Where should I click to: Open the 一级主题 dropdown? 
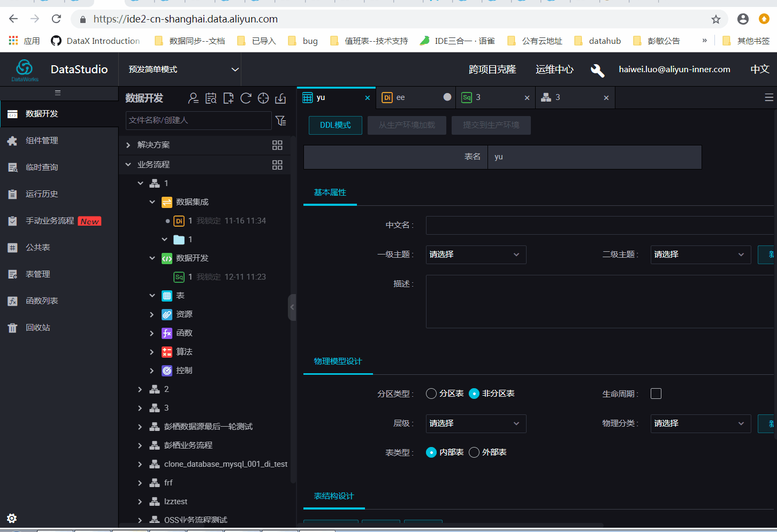[476, 255]
